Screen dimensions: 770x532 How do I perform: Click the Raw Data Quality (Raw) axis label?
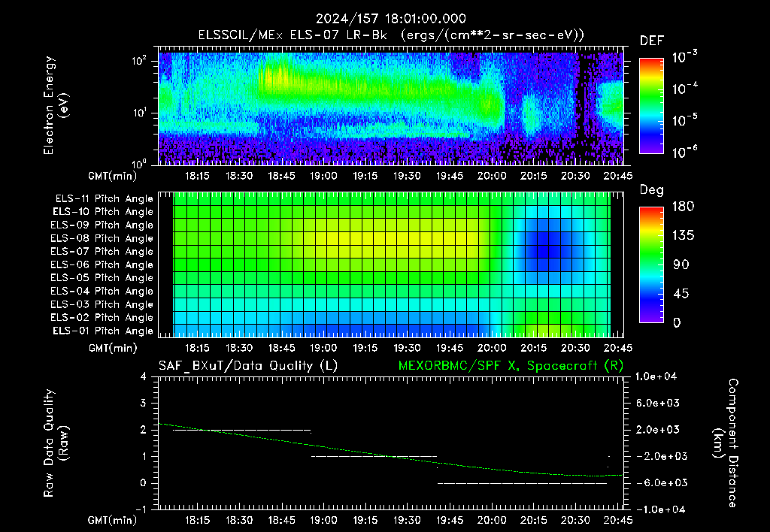coord(56,443)
